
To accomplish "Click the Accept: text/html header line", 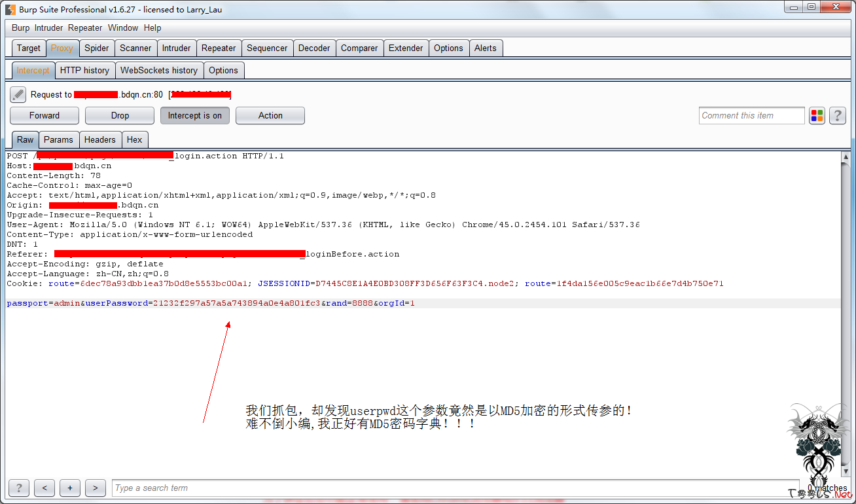I will pyautogui.click(x=221, y=195).
